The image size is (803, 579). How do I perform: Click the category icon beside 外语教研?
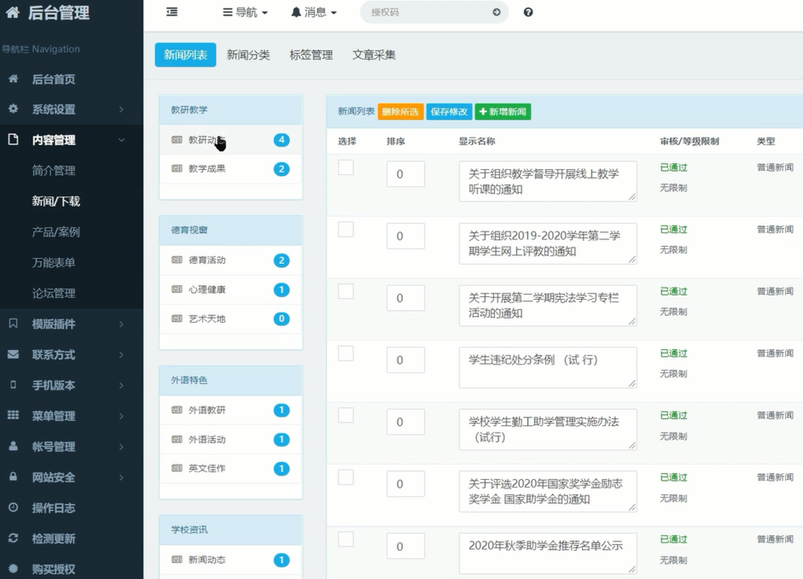tap(177, 410)
